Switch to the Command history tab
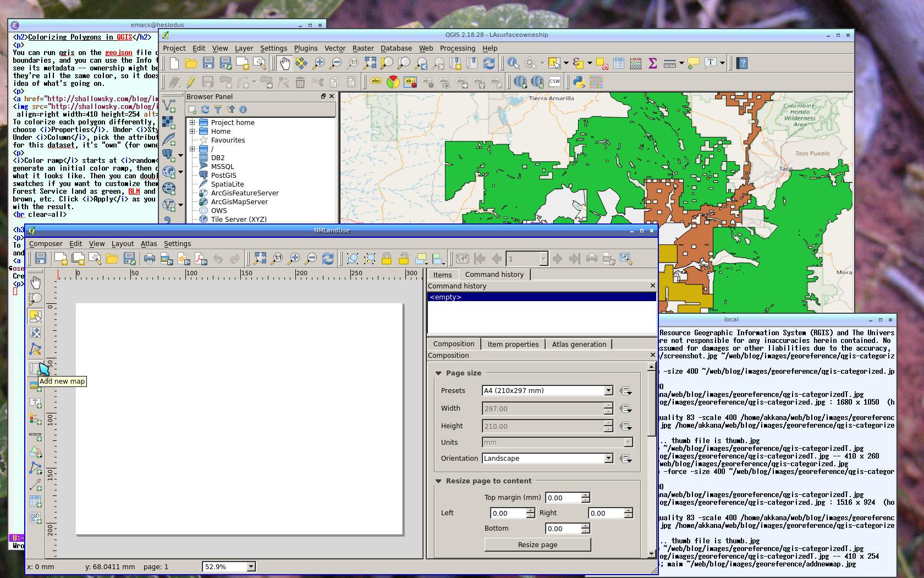924x578 pixels. [x=494, y=275]
